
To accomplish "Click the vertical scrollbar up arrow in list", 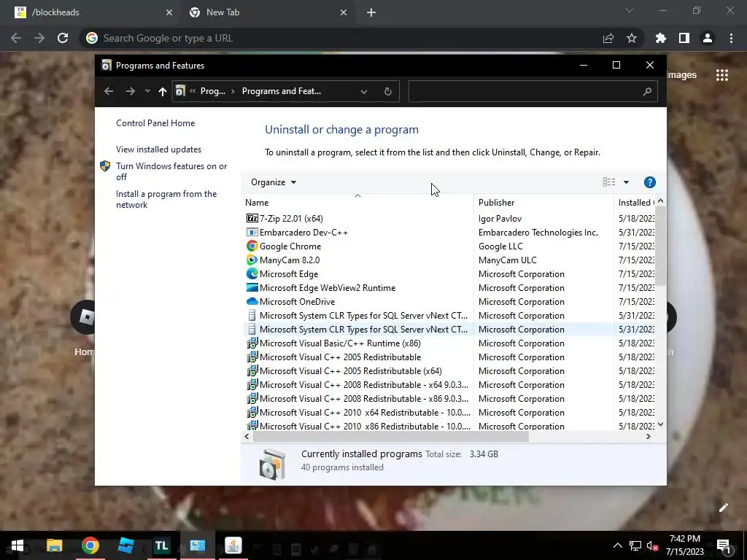I will pos(660,201).
